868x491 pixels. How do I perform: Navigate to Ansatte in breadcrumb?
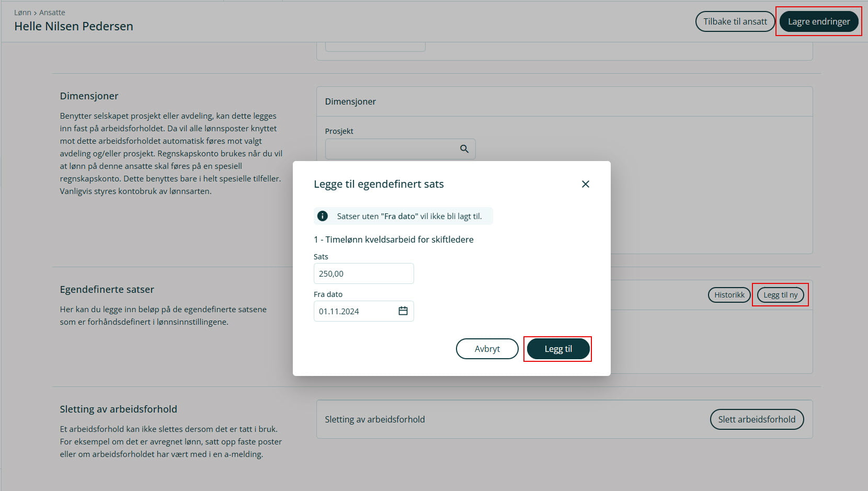(52, 13)
